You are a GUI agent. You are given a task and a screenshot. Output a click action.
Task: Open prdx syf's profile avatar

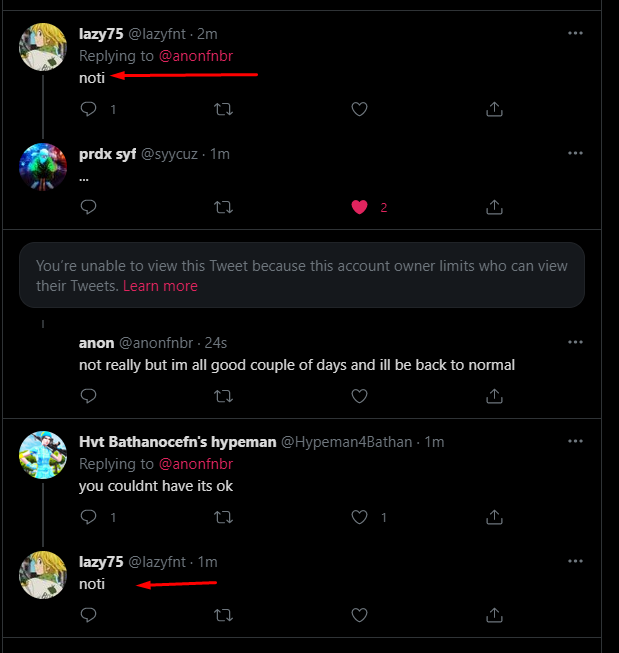43,167
